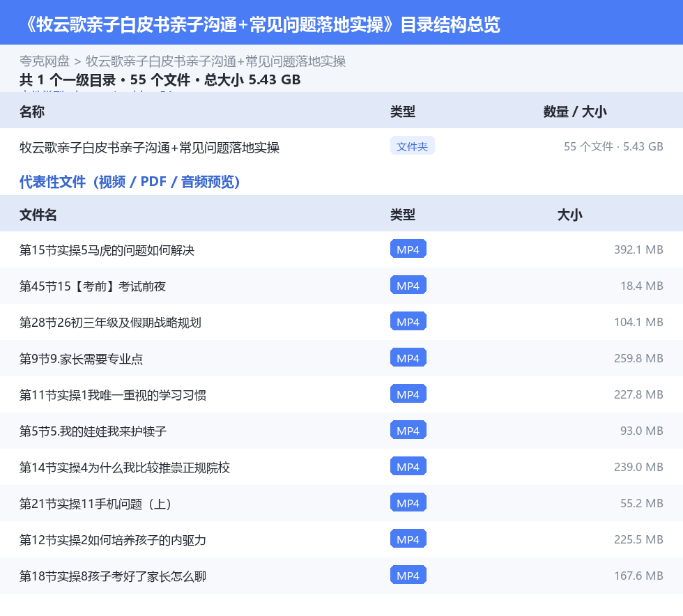Click MP4 badge of 第15节实操5马虎的问题如何解决

point(408,249)
